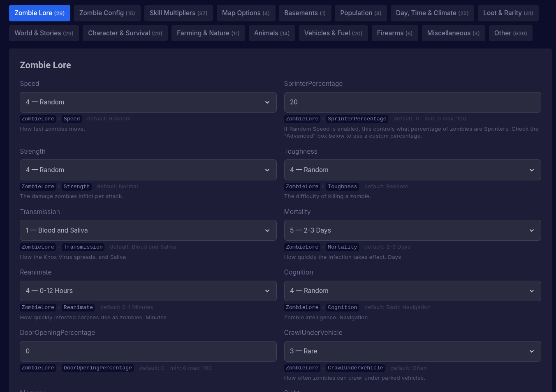Open the Population category
The width and height of the screenshot is (556, 392).
click(361, 13)
